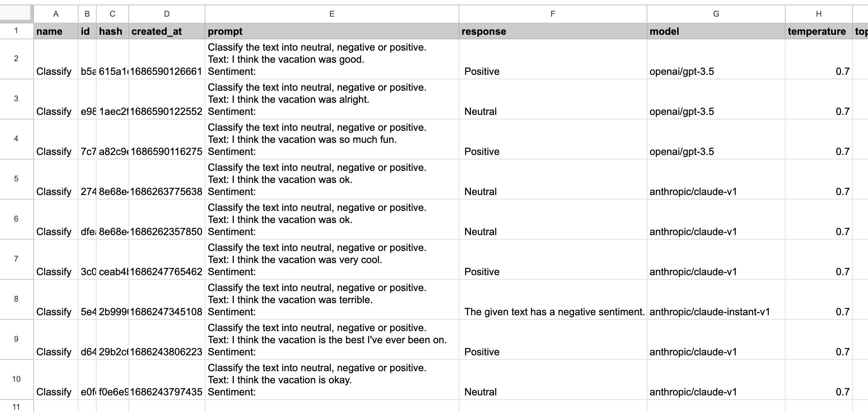This screenshot has width=868, height=412.
Task: Select prompt cell about vacation was terrible
Action: click(x=332, y=300)
